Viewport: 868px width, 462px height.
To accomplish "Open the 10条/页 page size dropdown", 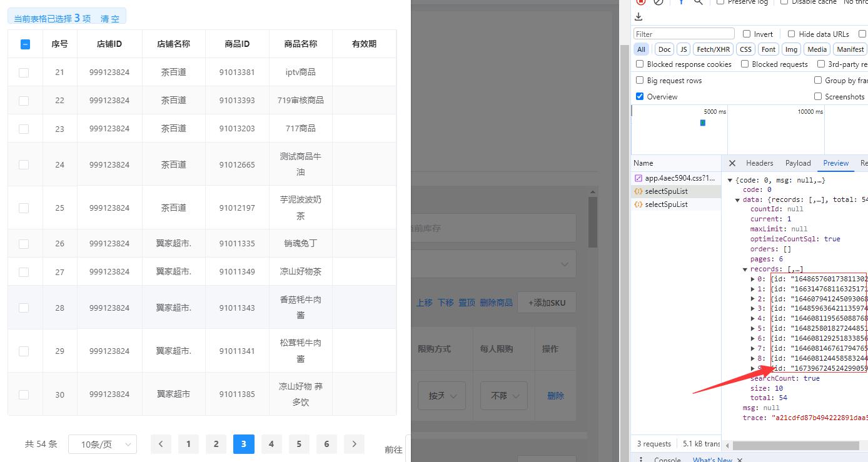I will 103,444.
